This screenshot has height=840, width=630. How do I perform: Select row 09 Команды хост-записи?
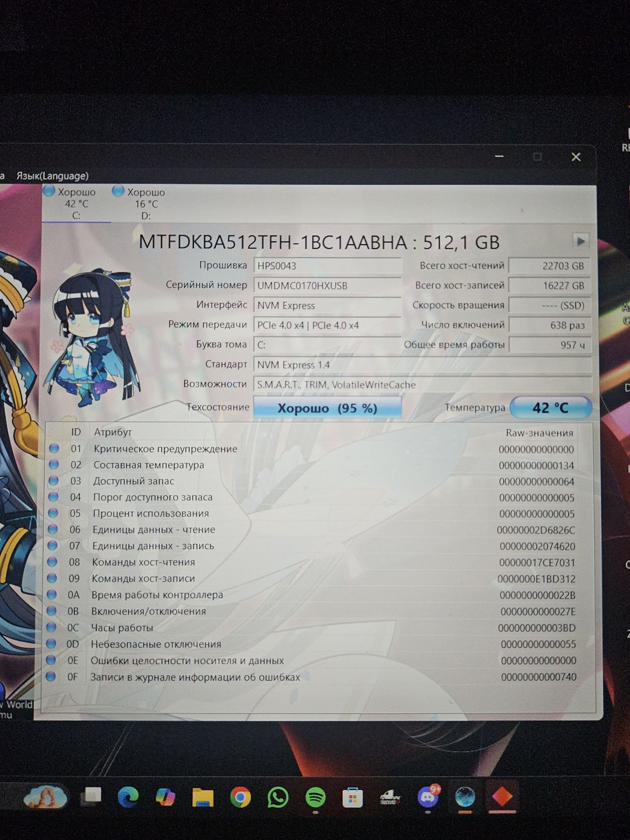click(319, 579)
